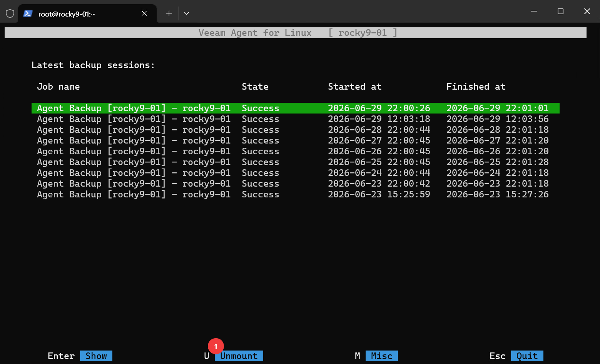Select the root@rocky9-01:~ terminal tab
The image size is (600, 364).
(87, 13)
